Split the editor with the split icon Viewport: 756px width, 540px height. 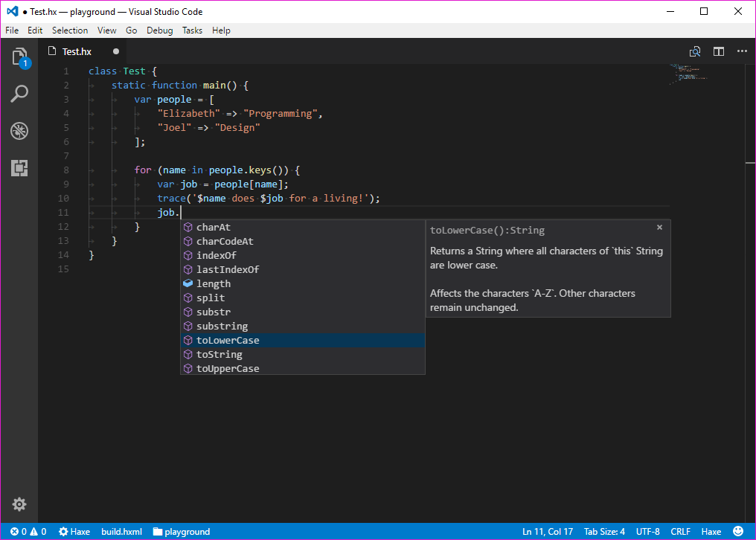pyautogui.click(x=719, y=51)
